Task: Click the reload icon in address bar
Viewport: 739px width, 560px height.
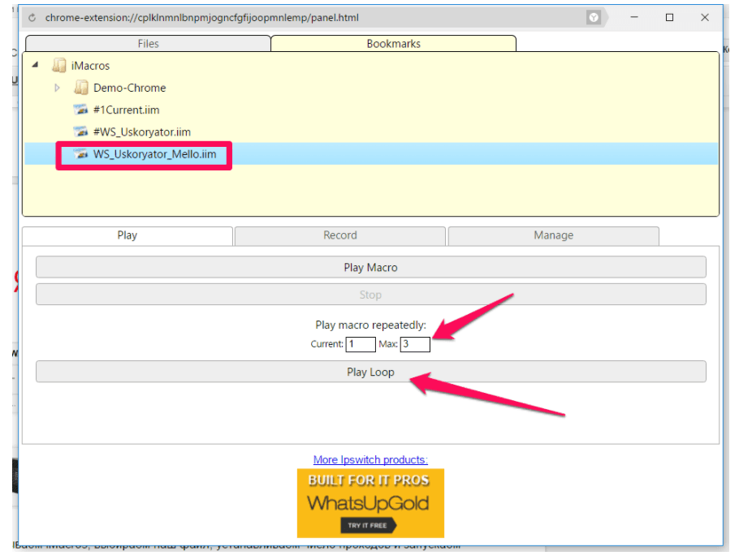Action: (x=32, y=18)
